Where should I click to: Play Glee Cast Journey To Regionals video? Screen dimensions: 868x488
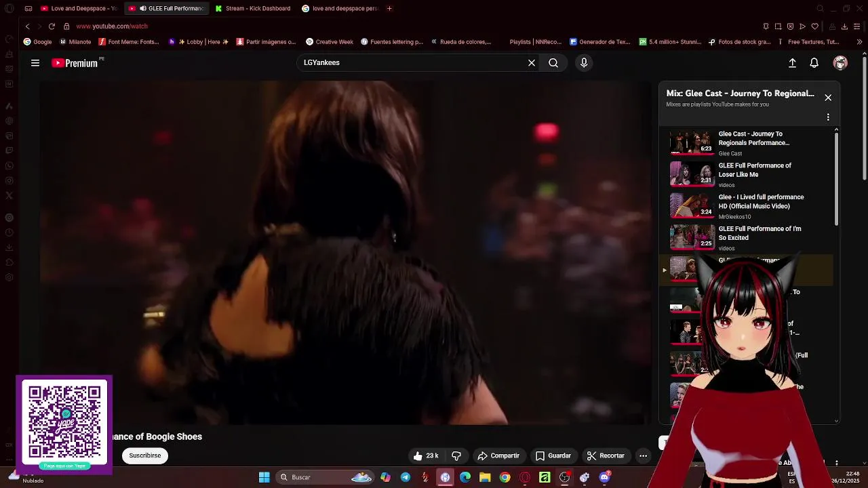point(745,143)
